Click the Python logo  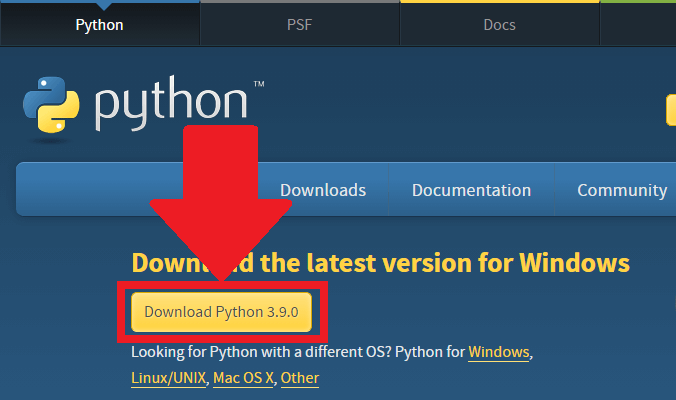point(143,104)
